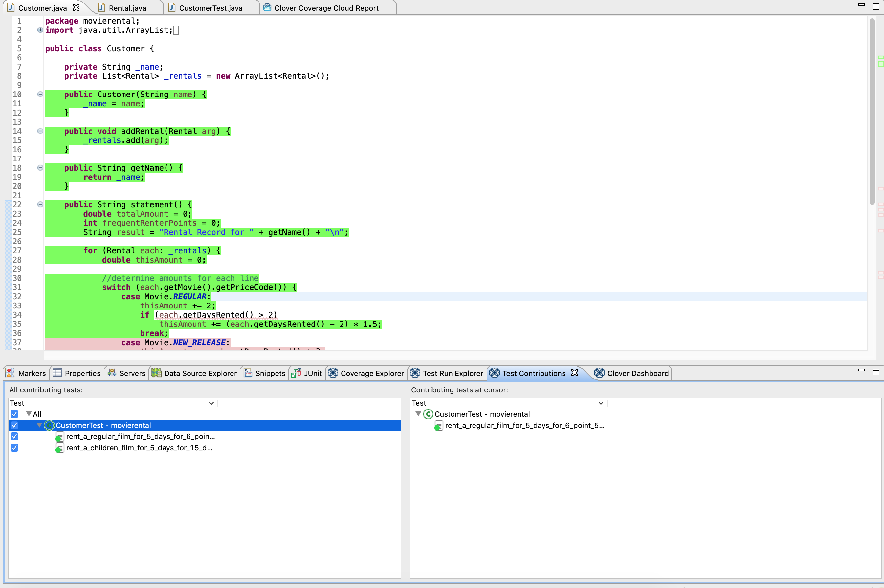884x588 pixels.
Task: Uncheck the All tests checkbox
Action: (14, 414)
